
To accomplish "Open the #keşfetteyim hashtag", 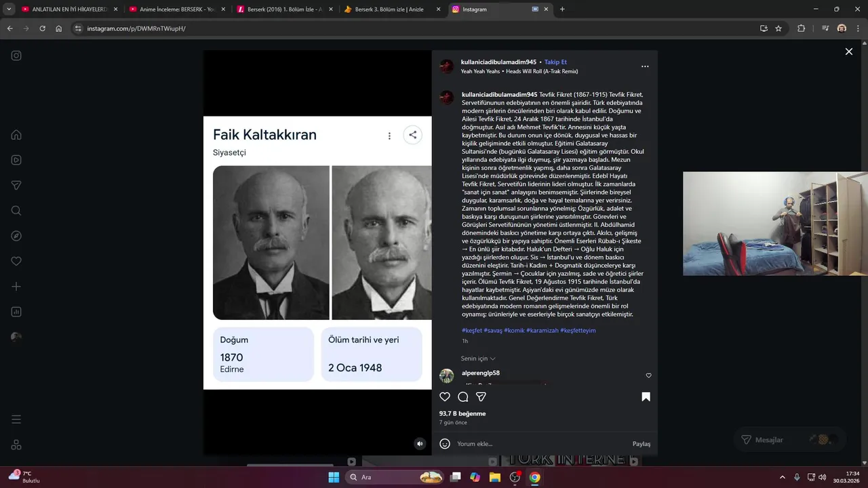I will click(x=578, y=330).
